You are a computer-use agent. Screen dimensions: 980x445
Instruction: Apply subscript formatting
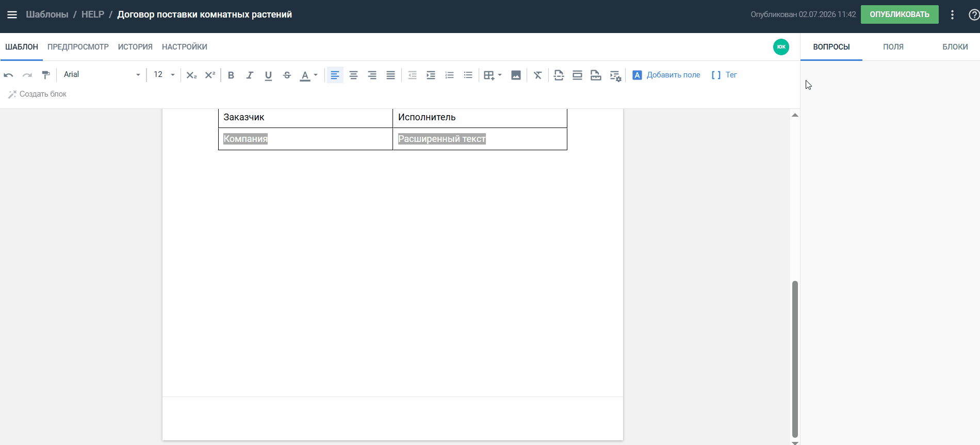pos(191,75)
